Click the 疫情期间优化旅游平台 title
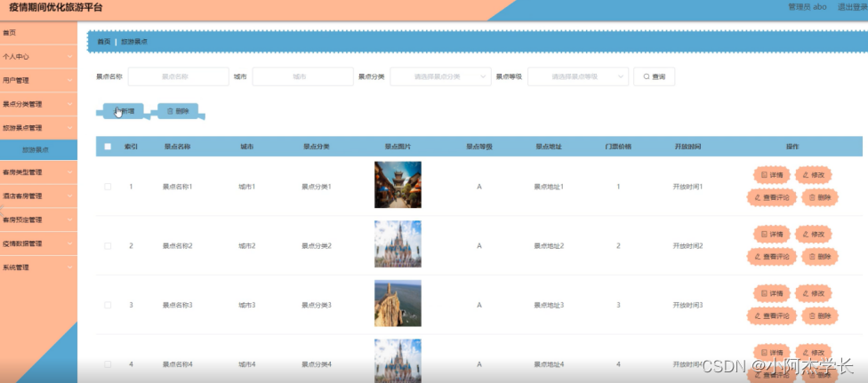The image size is (868, 383). coord(56,8)
